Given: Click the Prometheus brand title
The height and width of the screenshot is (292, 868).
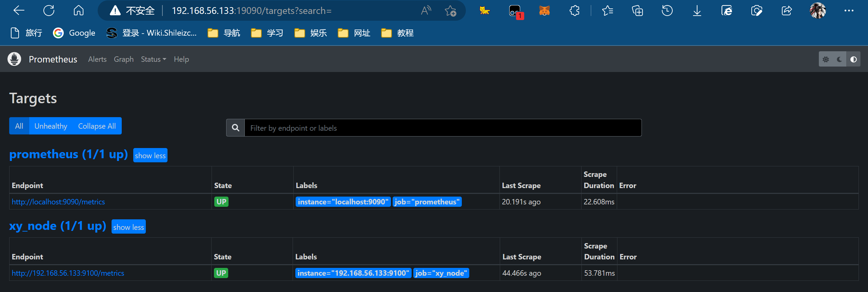Looking at the screenshot, I should coord(53,59).
